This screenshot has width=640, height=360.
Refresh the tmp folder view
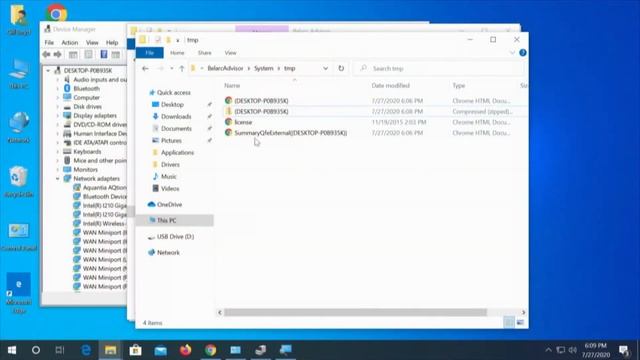(341, 68)
